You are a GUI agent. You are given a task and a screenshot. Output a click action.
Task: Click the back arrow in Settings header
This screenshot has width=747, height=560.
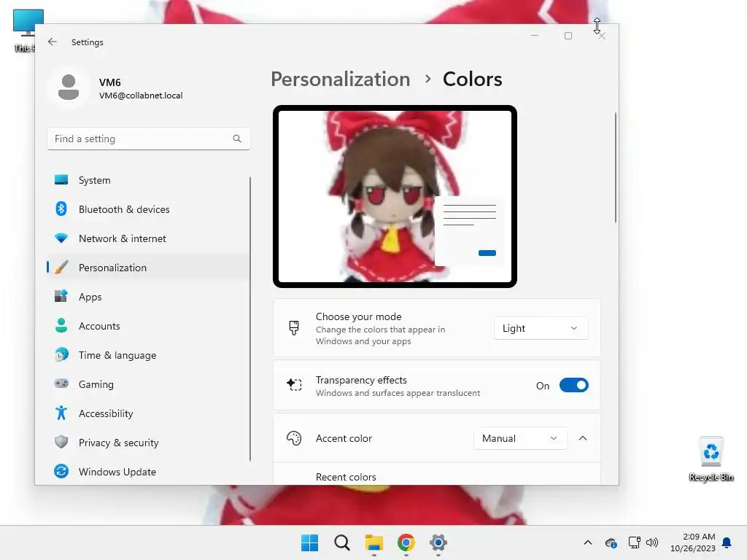[x=53, y=42]
